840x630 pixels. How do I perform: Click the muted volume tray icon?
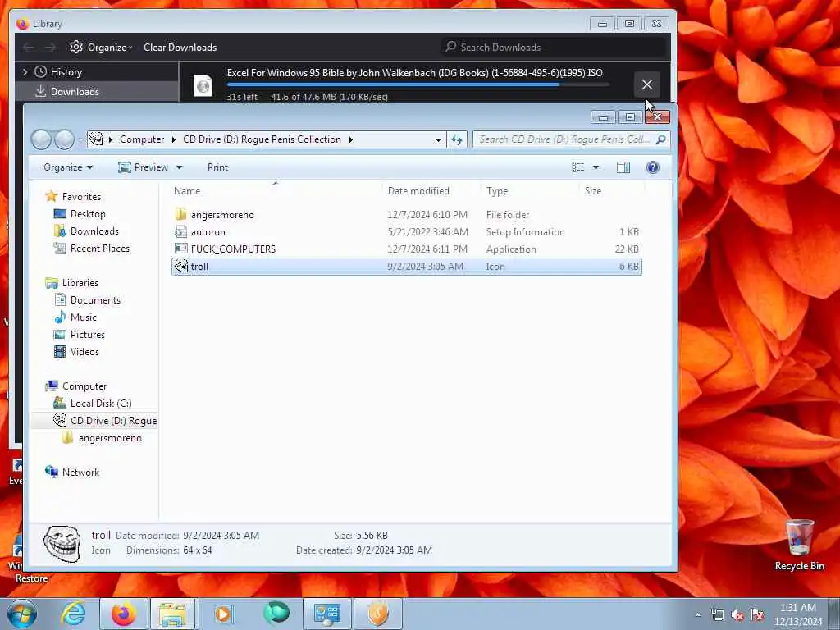(x=737, y=615)
